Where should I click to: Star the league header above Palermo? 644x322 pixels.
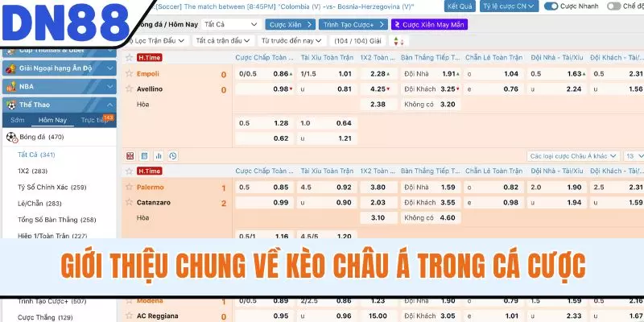point(130,171)
